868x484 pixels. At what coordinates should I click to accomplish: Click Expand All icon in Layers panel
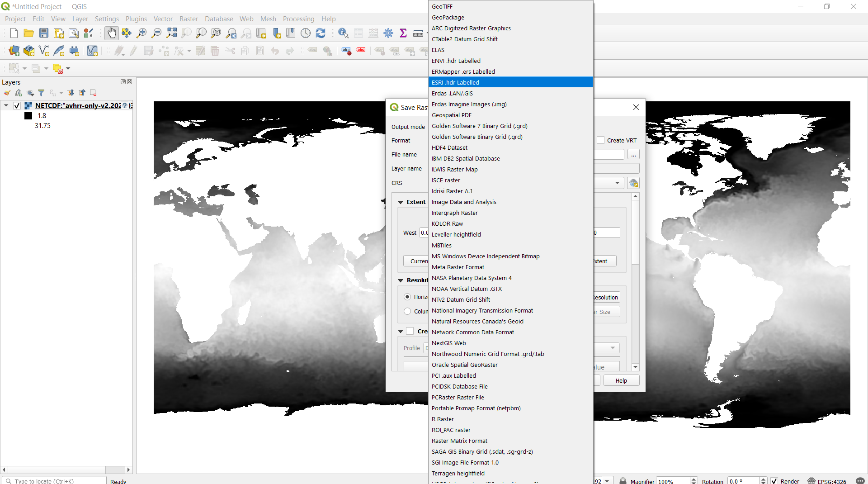71,93
